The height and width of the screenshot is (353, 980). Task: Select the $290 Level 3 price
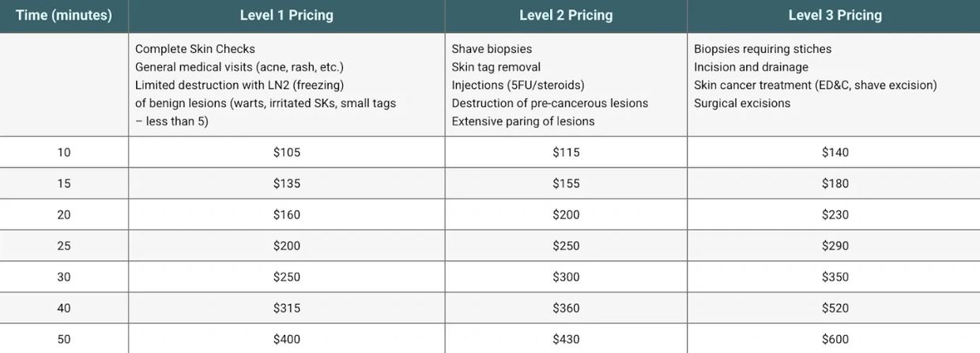click(x=835, y=246)
